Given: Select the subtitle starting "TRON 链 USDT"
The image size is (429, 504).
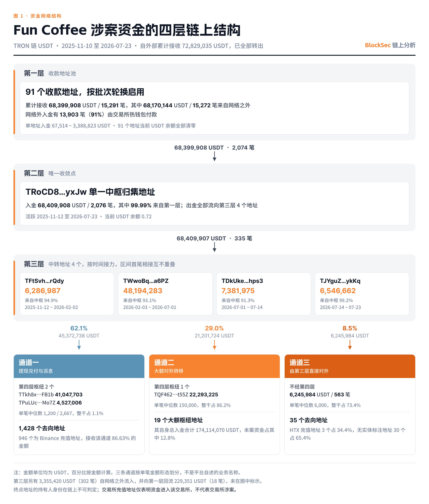Looking at the screenshot, I should 138,46.
